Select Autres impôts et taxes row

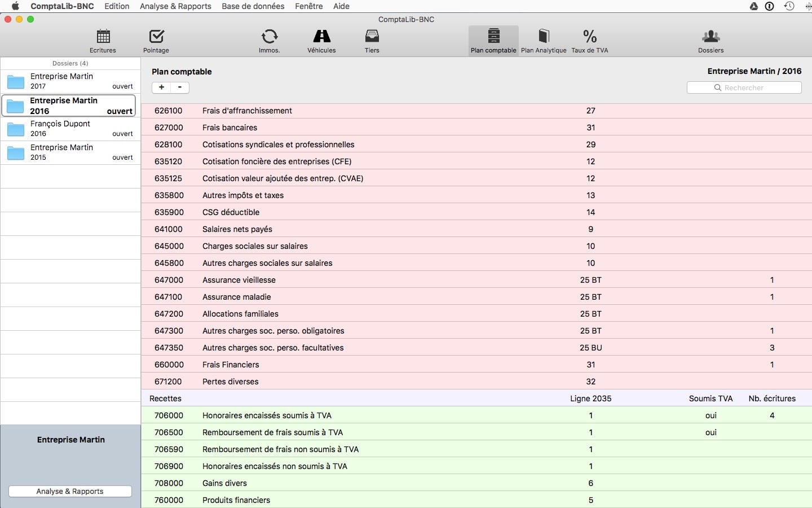pos(476,195)
